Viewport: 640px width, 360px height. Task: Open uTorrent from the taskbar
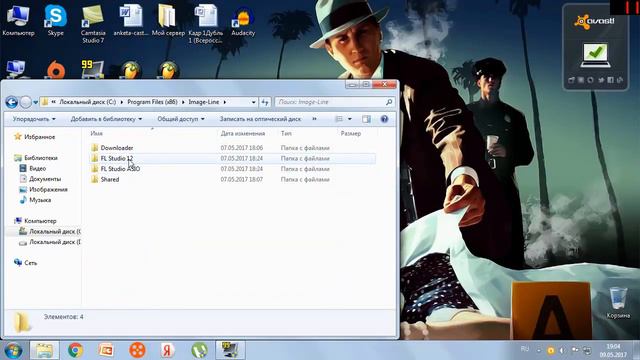point(199,350)
